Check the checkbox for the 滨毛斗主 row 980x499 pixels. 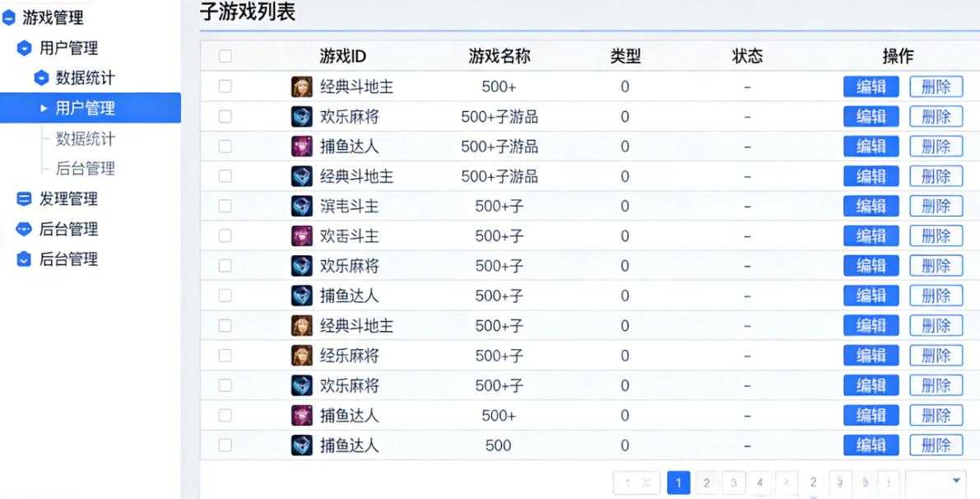coord(226,205)
